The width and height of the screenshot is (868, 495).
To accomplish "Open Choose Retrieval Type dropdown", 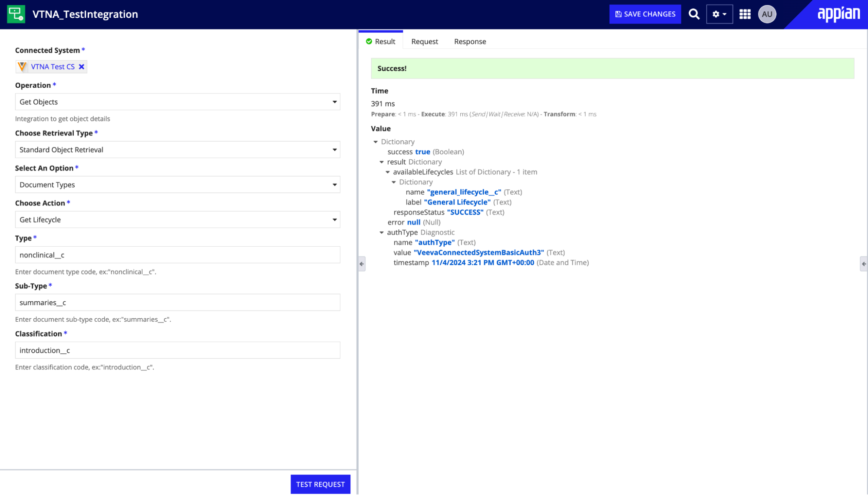I will point(178,149).
